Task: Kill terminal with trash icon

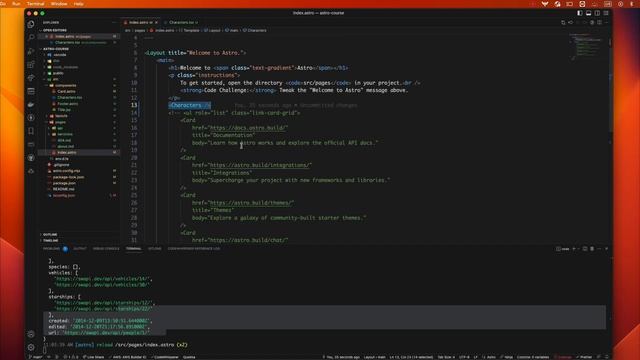Action: point(592,249)
